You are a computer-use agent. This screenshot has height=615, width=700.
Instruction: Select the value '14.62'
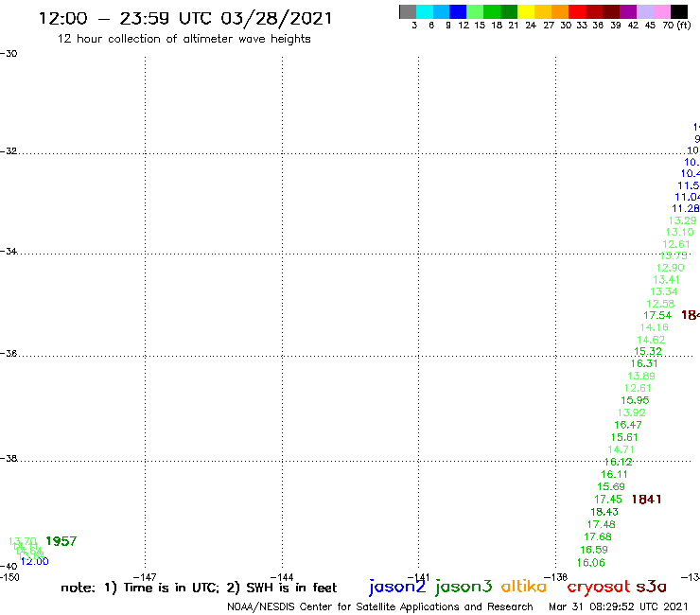point(651,340)
